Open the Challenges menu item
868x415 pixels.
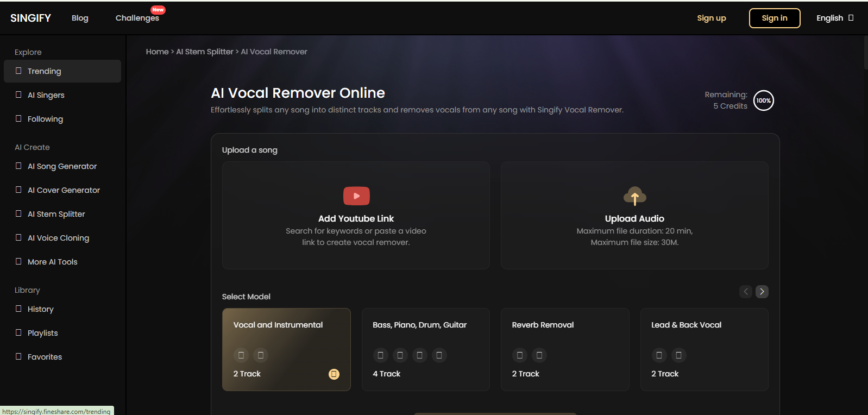(137, 18)
